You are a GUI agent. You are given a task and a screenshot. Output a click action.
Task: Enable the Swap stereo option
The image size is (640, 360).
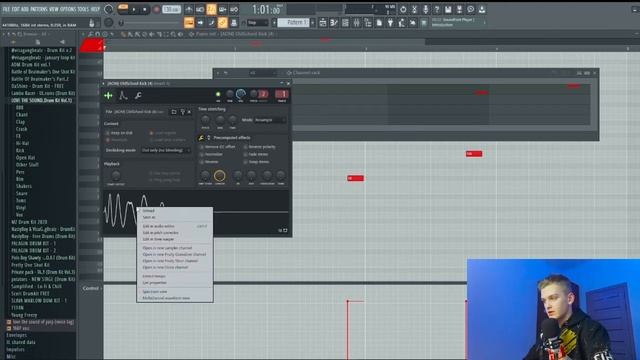[x=246, y=162]
